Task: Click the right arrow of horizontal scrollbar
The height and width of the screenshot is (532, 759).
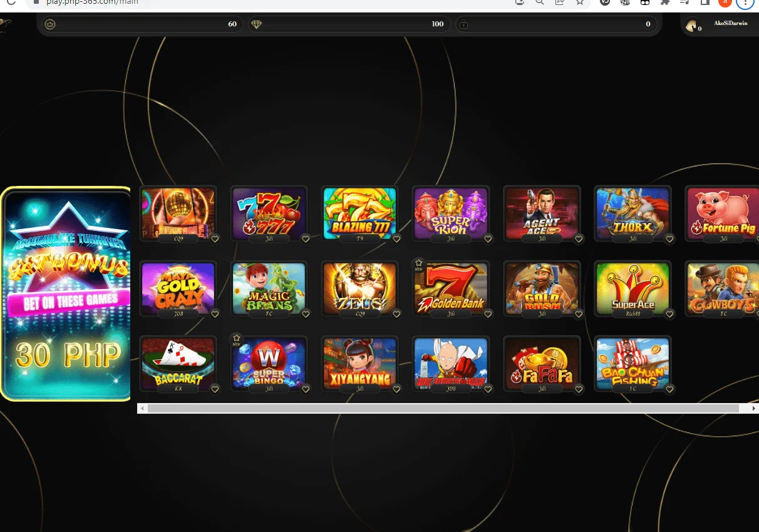Action: [753, 408]
